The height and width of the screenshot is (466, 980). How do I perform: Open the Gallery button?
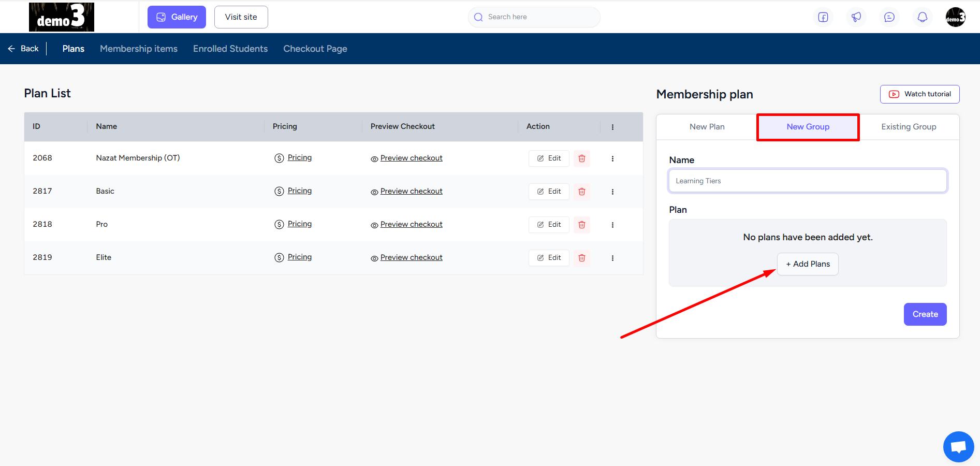(x=177, y=17)
